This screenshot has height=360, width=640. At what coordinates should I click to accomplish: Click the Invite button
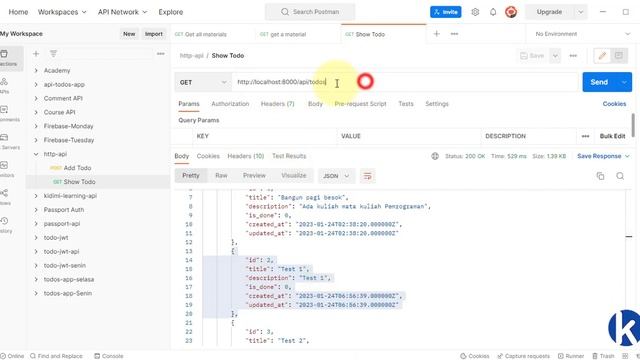(445, 12)
